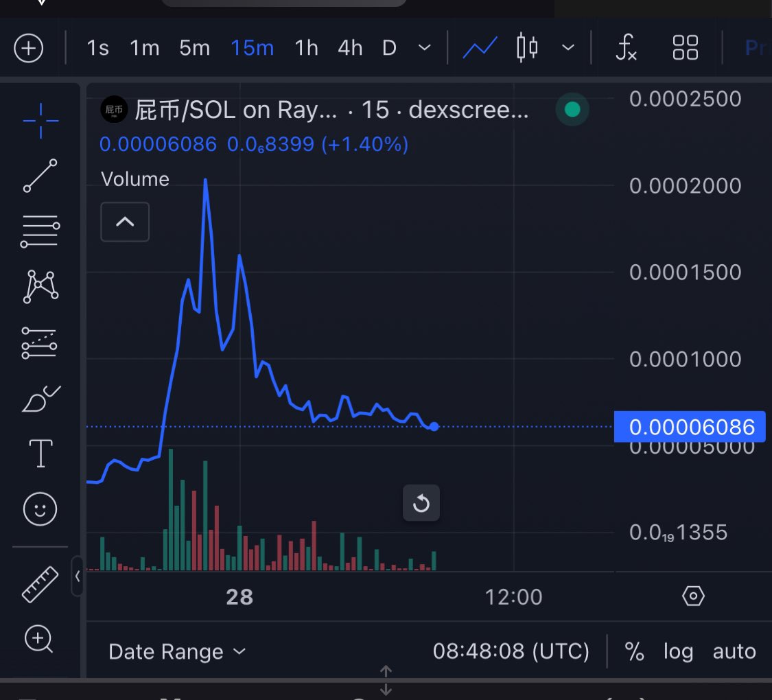Click the add symbol plus button
772x700 pixels.
[x=29, y=47]
